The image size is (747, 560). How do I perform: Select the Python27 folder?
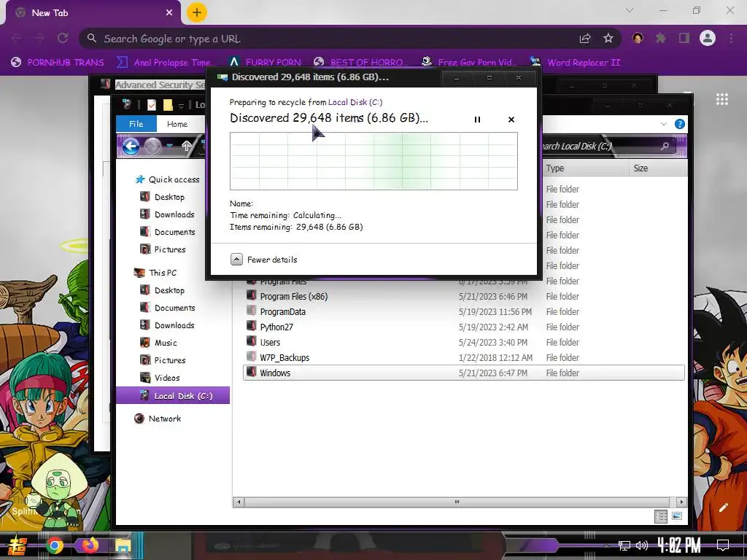pyautogui.click(x=270, y=327)
